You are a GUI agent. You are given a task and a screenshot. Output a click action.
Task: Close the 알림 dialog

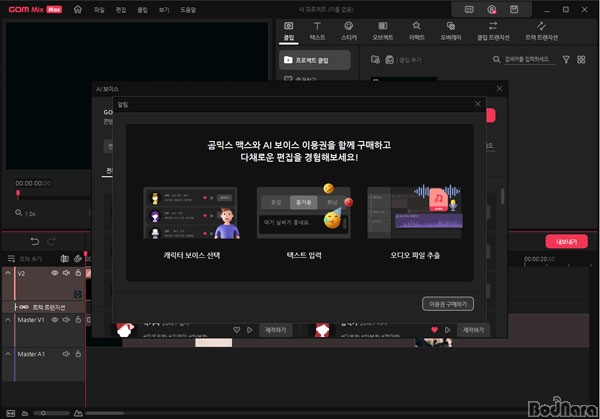(478, 104)
